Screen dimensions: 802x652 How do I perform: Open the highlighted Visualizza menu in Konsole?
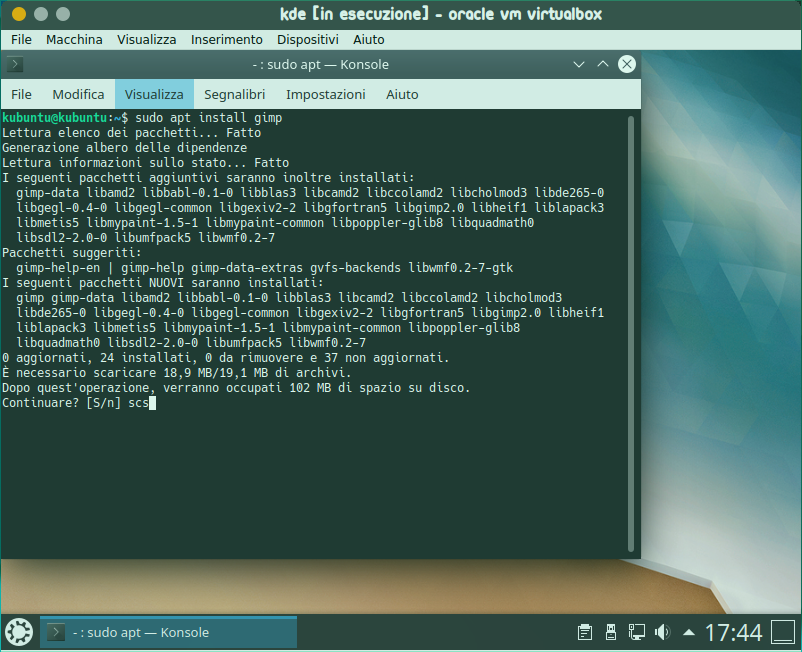tap(154, 94)
